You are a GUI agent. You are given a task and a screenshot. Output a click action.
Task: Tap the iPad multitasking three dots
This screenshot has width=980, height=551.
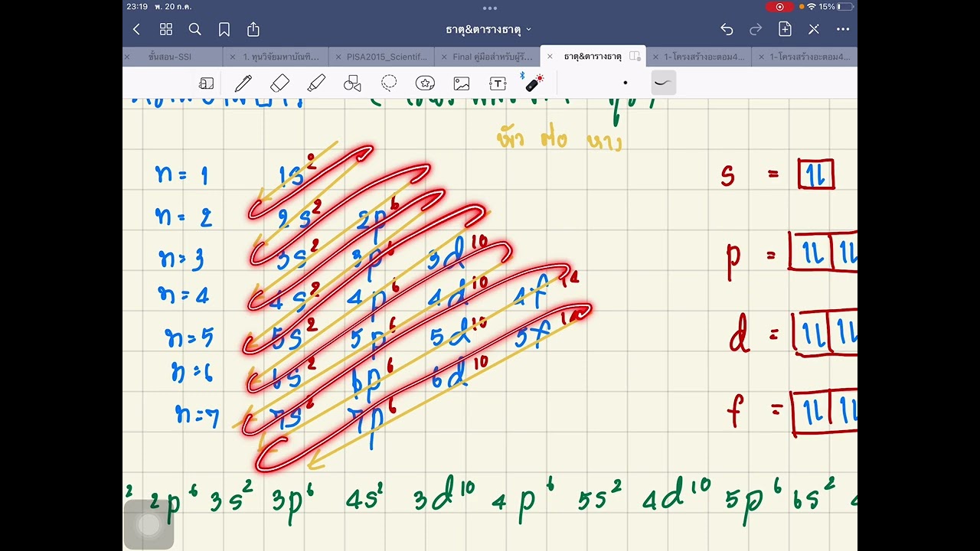[490, 8]
